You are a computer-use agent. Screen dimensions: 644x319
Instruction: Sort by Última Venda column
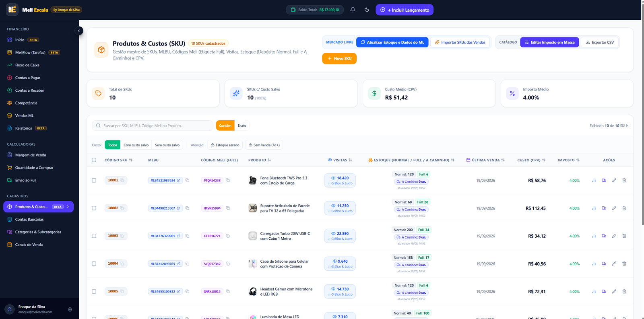pyautogui.click(x=485, y=160)
